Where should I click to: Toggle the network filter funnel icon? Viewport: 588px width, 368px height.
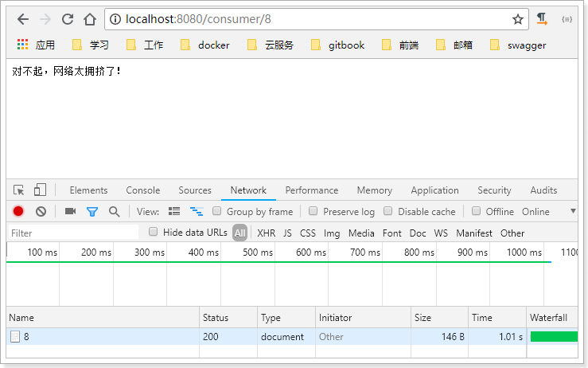click(92, 211)
